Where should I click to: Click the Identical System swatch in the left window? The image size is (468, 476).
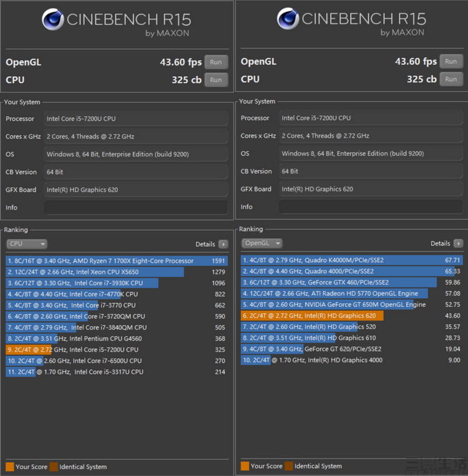[x=54, y=467]
